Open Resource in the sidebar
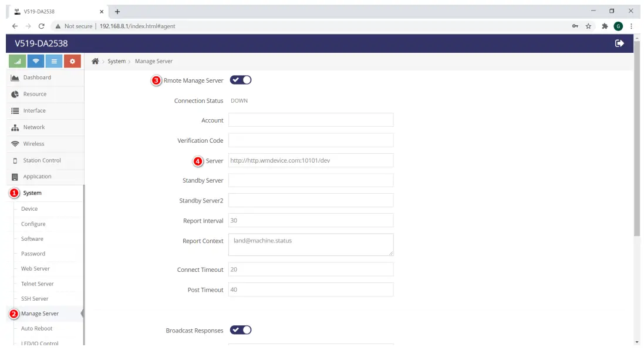Image resolution: width=644 pixels, height=357 pixels. pyautogui.click(x=45, y=94)
